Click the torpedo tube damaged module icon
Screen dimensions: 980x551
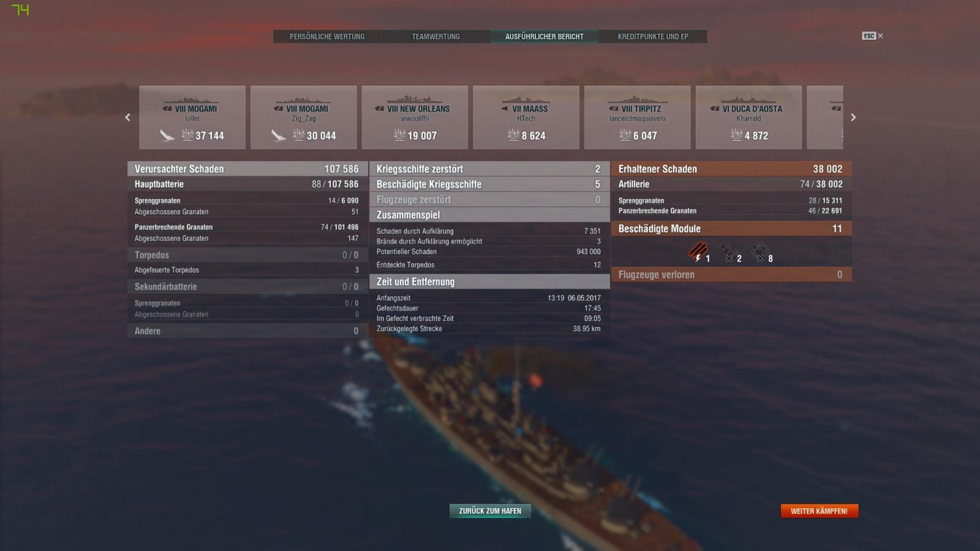(x=697, y=252)
